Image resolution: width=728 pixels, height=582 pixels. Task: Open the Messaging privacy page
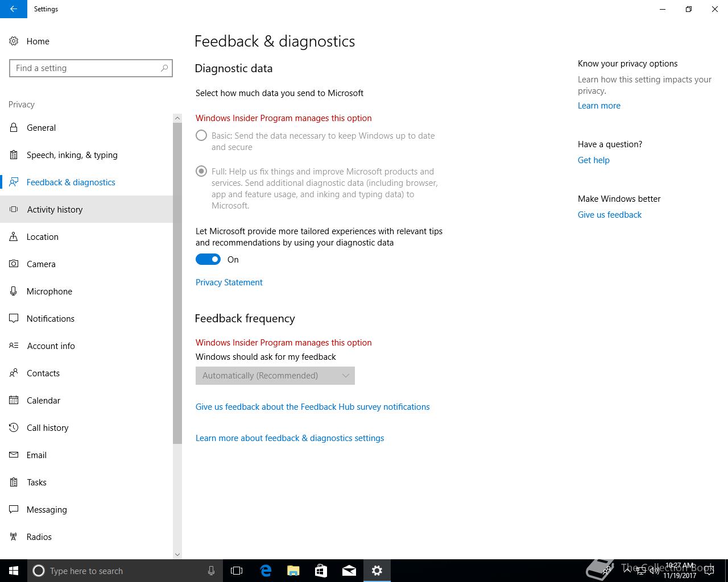[86, 509]
